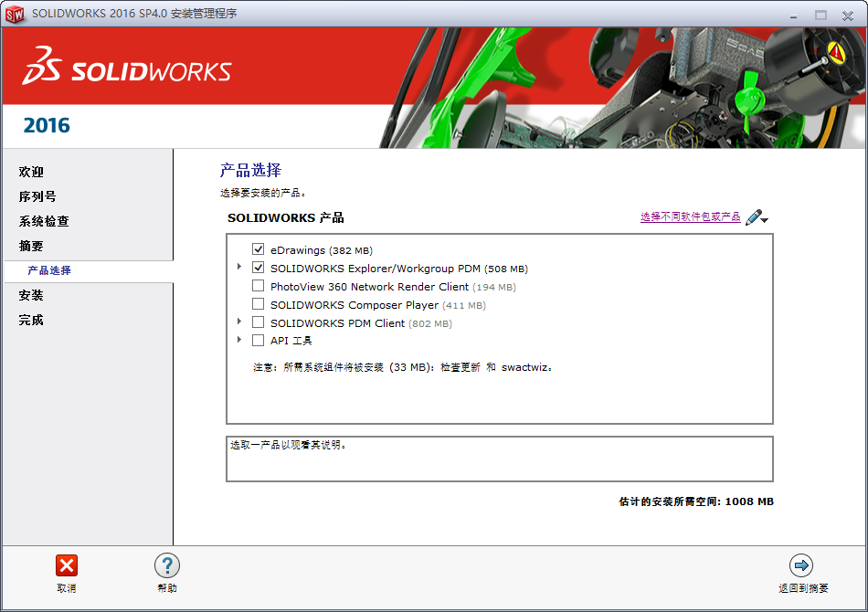The width and height of the screenshot is (868, 612).
Task: Uncheck SOLIDWORKS Explorer/Workgroup PDM checkbox
Action: tap(258, 268)
